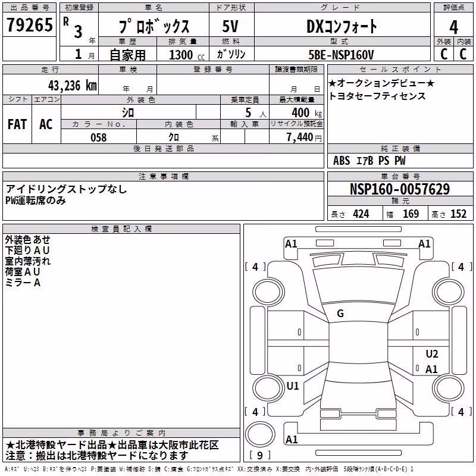Click the shift type FAT
The height and width of the screenshot is (476, 476).
point(17,124)
